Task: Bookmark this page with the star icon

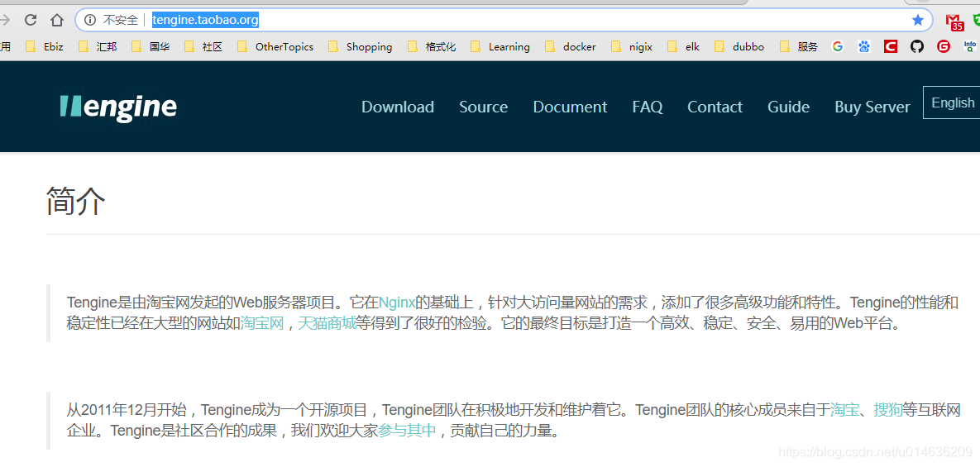Action: (x=917, y=20)
